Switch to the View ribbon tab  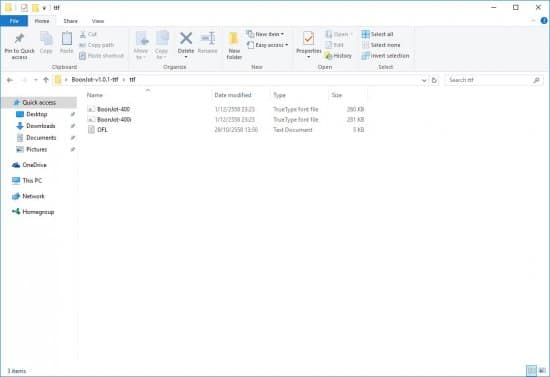pos(98,21)
